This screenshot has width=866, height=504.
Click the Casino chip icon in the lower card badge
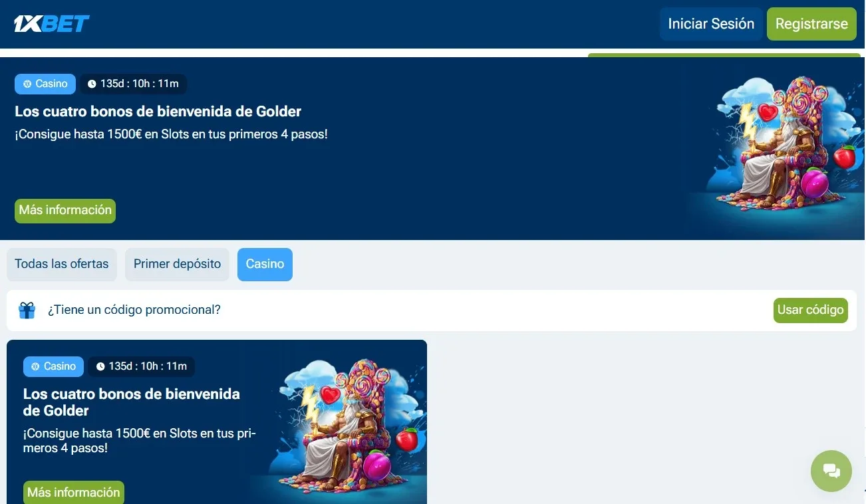36,366
